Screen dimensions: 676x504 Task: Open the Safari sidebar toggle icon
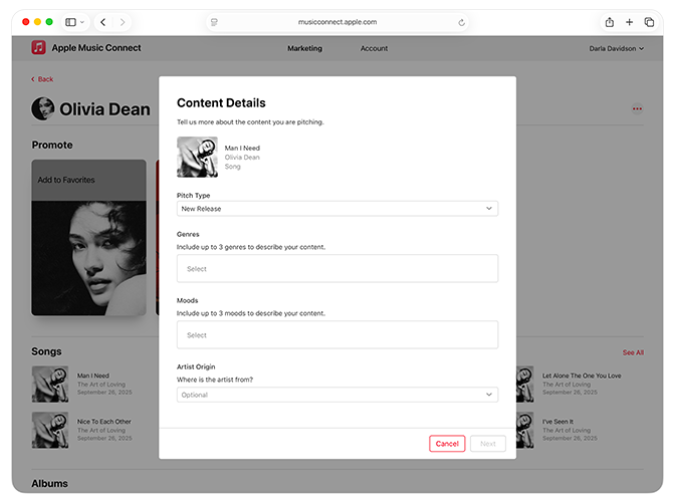[x=71, y=22]
